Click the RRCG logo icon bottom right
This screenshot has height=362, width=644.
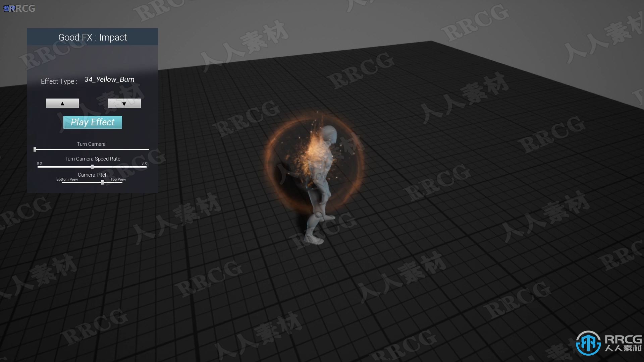pos(590,343)
